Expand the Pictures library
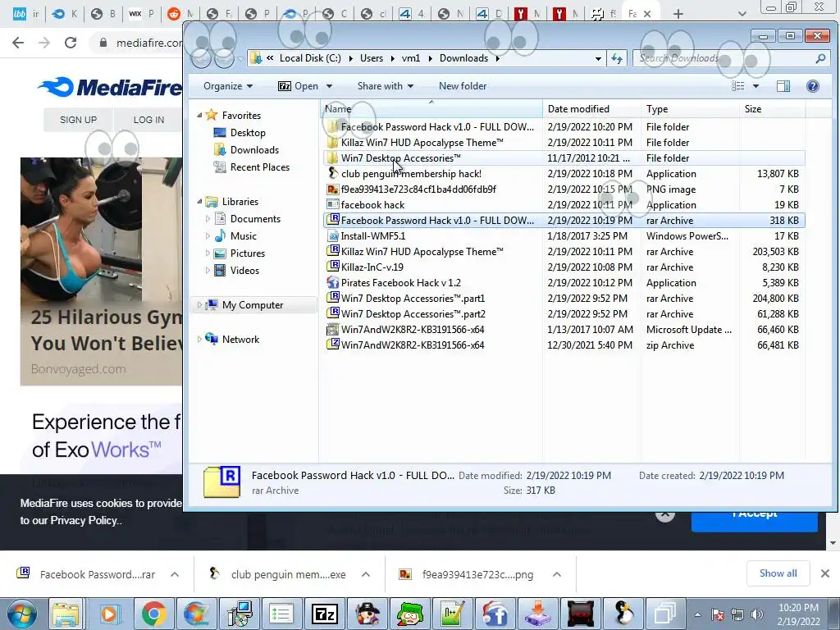The height and width of the screenshot is (630, 840). [x=208, y=253]
